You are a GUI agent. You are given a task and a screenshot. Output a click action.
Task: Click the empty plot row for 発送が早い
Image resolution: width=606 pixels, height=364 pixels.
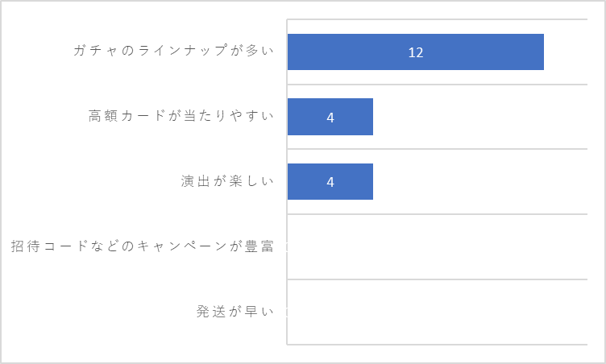pyautogui.click(x=437, y=312)
